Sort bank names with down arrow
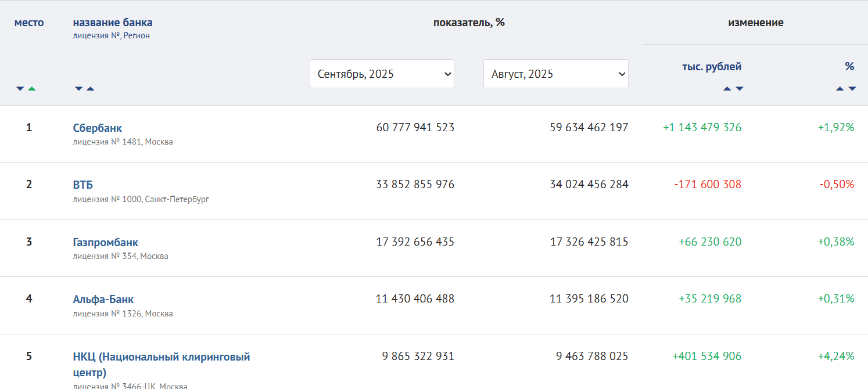The image size is (868, 389). point(78,89)
